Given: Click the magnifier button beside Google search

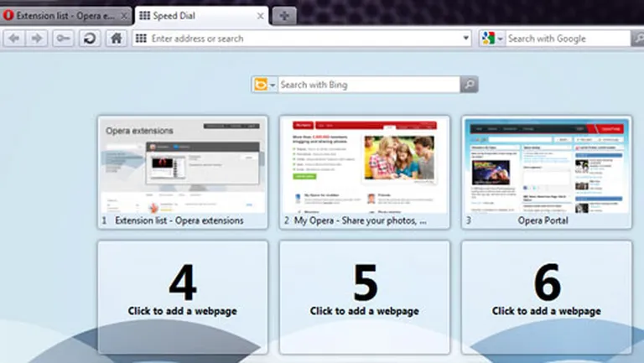Looking at the screenshot, I should 637,39.
